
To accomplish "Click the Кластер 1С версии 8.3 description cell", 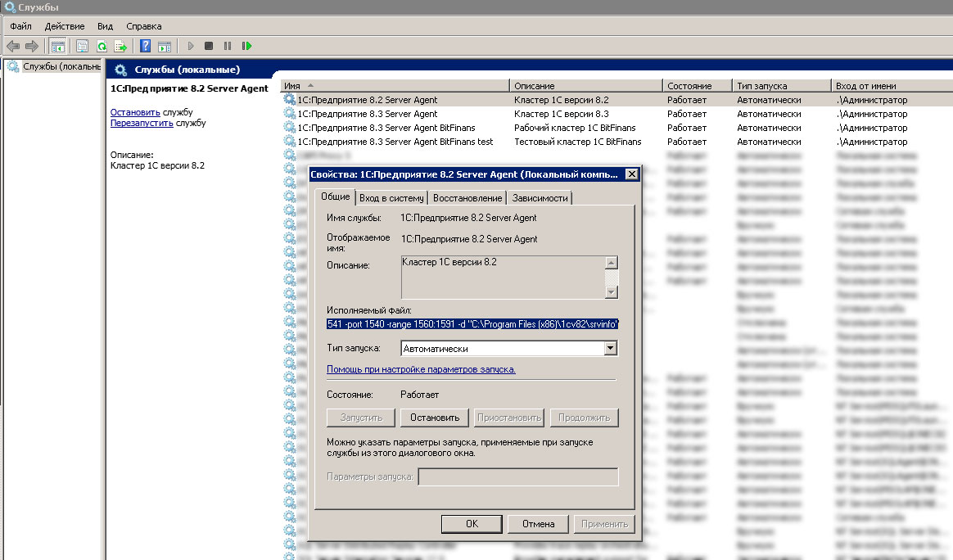I will [x=562, y=114].
